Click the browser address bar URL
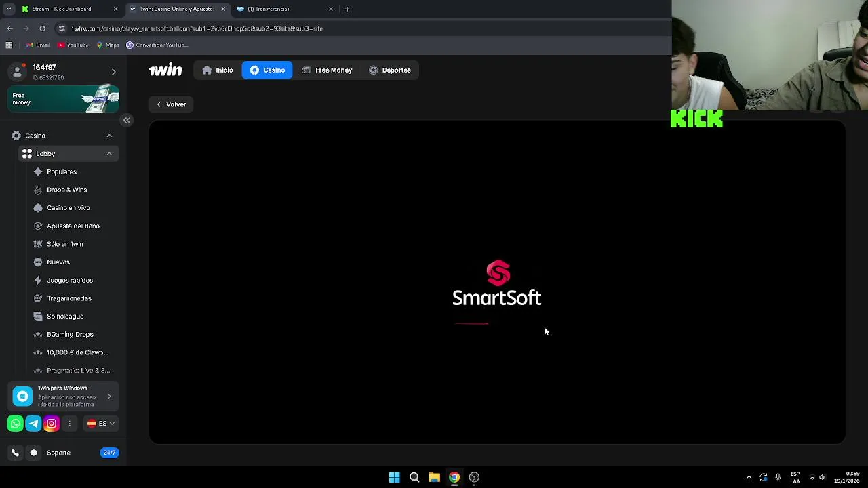Viewport: 868px width, 488px height. (x=197, y=28)
